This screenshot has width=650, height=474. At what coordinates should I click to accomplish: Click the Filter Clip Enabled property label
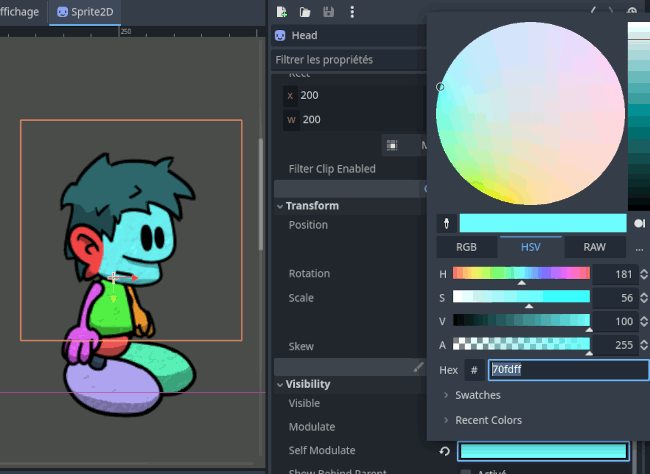[332, 169]
